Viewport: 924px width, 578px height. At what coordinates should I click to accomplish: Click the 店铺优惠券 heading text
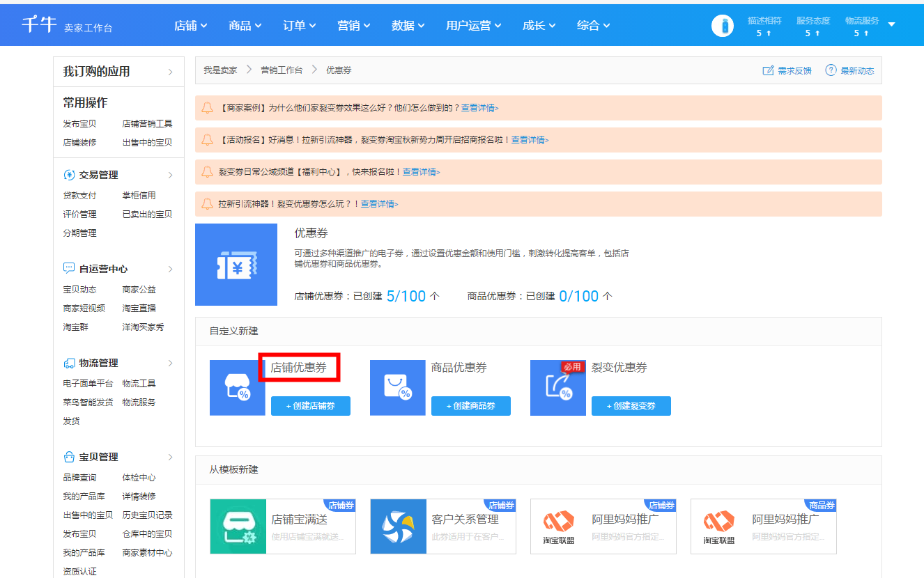pyautogui.click(x=299, y=367)
